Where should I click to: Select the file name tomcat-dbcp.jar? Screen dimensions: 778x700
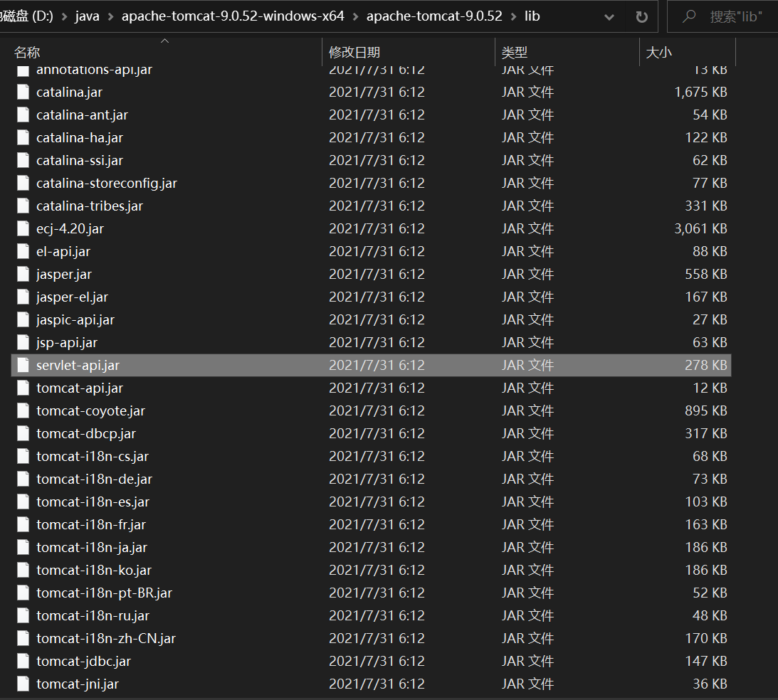click(86, 434)
